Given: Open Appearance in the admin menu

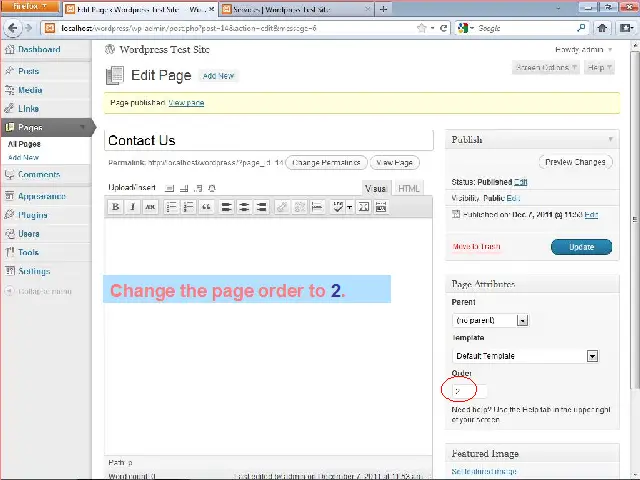Looking at the screenshot, I should [x=41, y=196].
